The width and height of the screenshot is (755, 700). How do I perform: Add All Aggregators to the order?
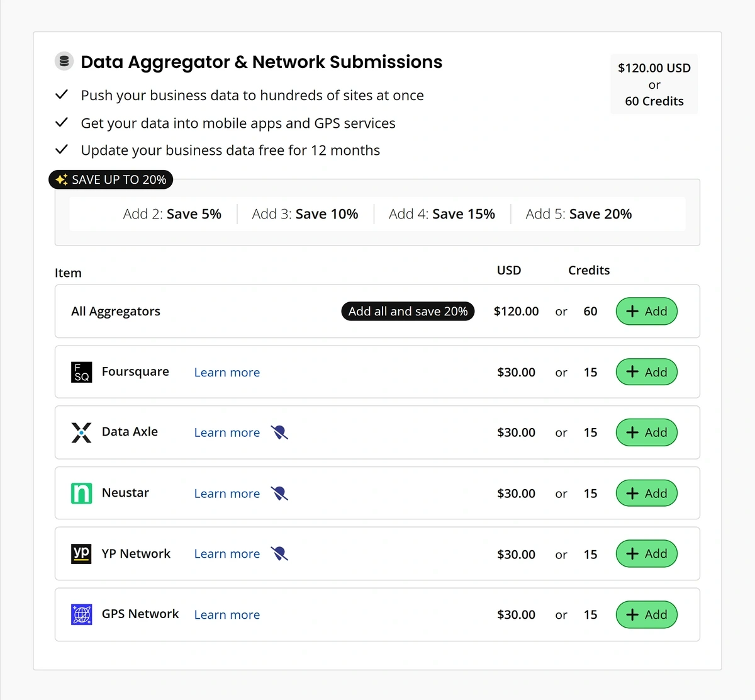(647, 312)
